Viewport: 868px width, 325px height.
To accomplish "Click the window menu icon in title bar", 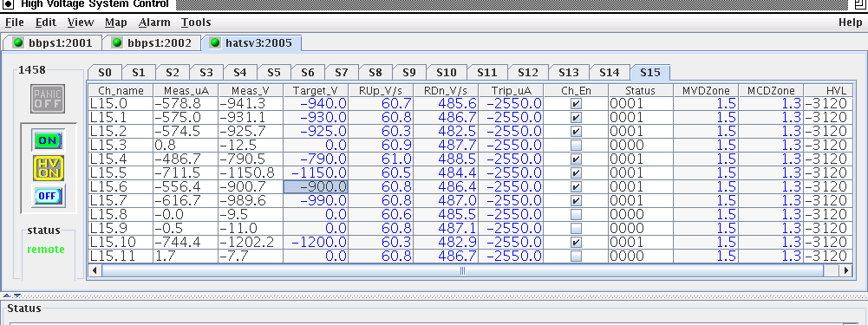I will pos(8,4).
